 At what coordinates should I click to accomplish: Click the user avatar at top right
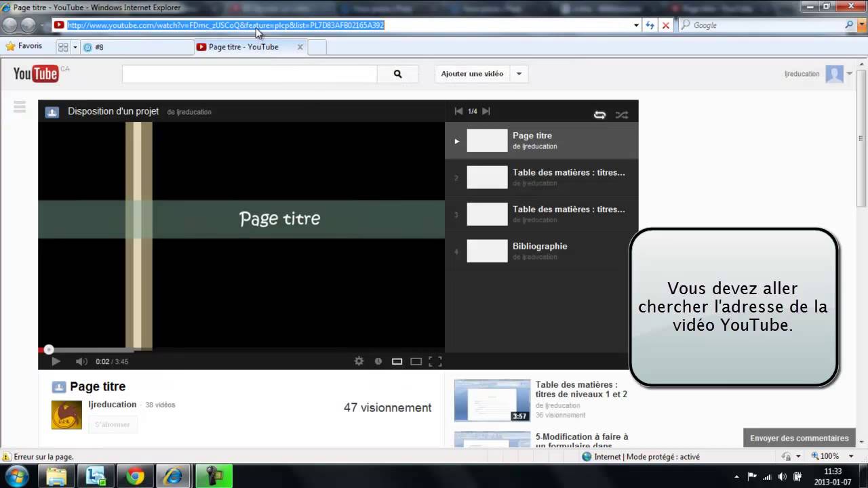point(834,74)
